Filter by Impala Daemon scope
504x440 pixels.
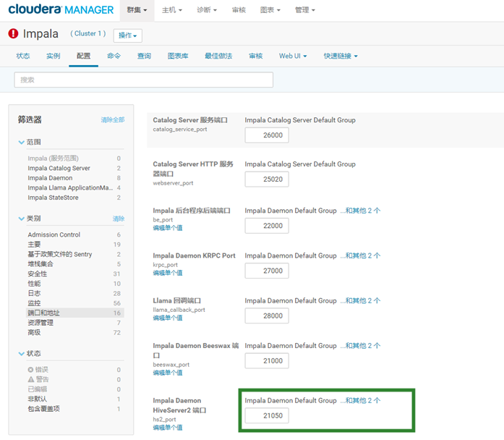[x=50, y=178]
